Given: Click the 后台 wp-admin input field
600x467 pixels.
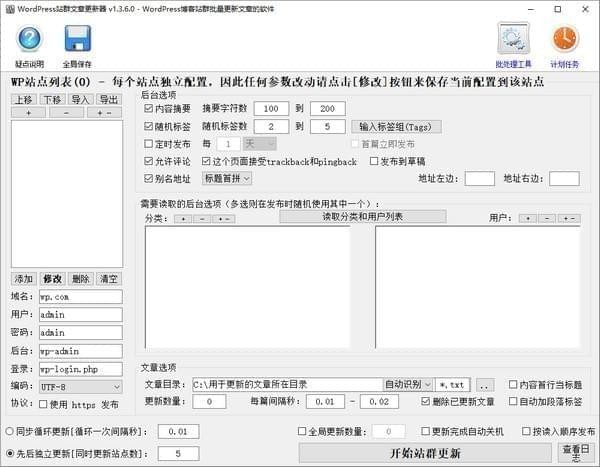Looking at the screenshot, I should tap(81, 351).
